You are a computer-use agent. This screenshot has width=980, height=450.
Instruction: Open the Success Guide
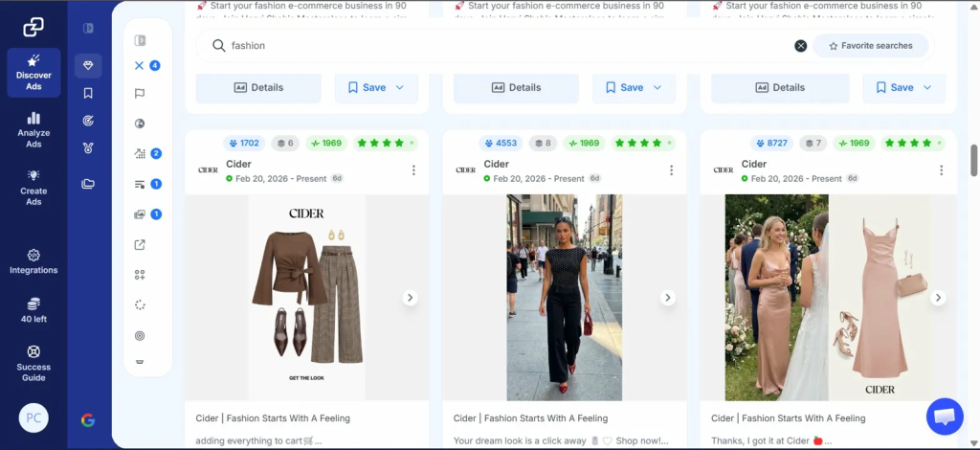tap(33, 363)
